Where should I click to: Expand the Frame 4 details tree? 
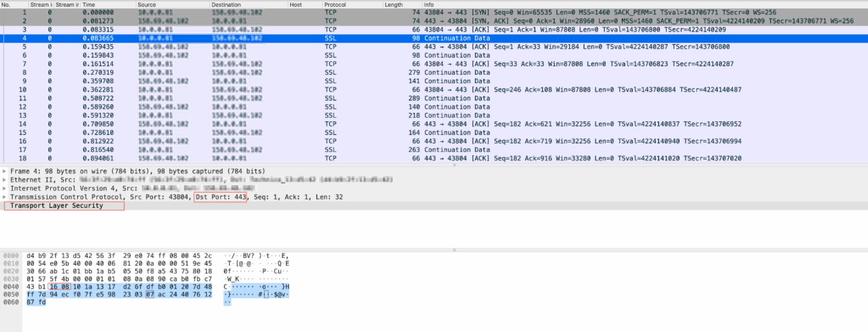[x=5, y=171]
